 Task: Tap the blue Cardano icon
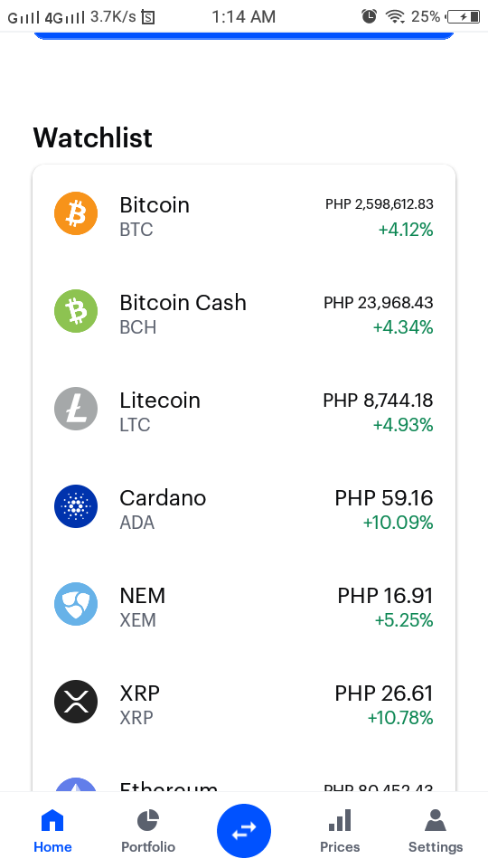click(76, 506)
